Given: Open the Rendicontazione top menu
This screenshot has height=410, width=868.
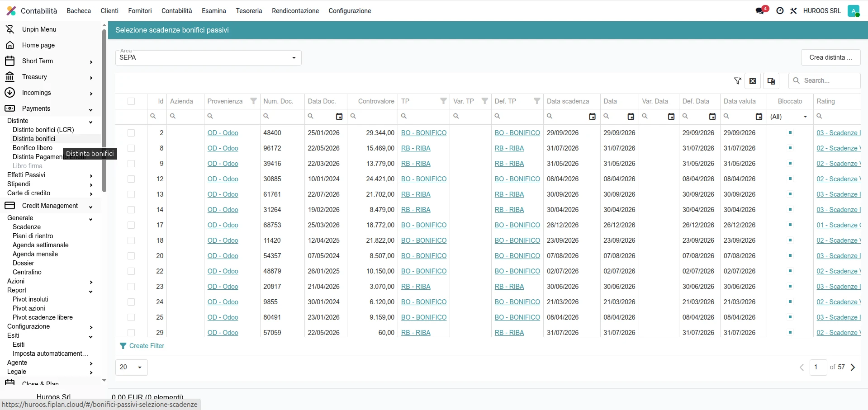Looking at the screenshot, I should [x=295, y=11].
